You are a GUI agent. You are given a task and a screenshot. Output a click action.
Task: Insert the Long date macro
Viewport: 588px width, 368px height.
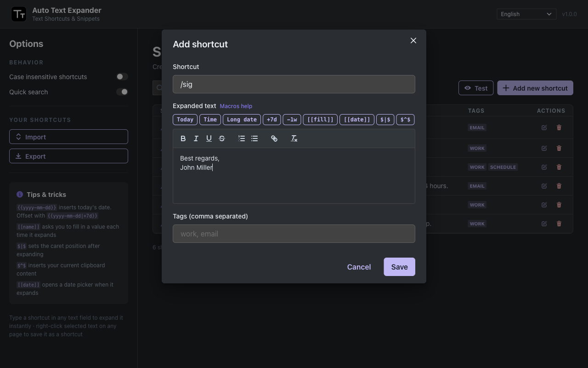point(242,120)
